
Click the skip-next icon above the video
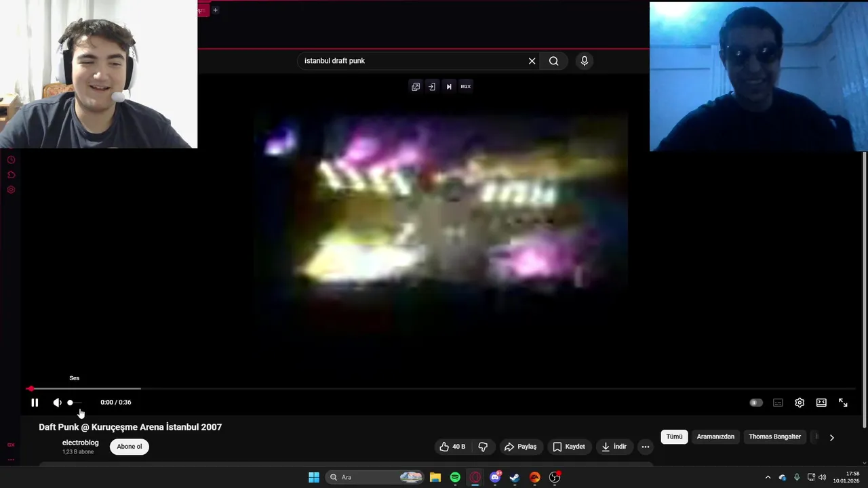[x=449, y=87]
